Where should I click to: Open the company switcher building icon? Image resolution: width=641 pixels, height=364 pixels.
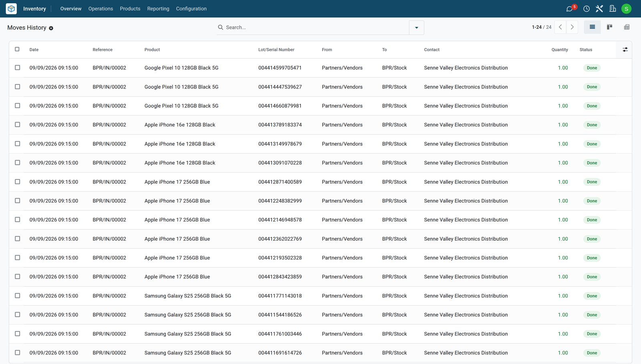pos(613,9)
